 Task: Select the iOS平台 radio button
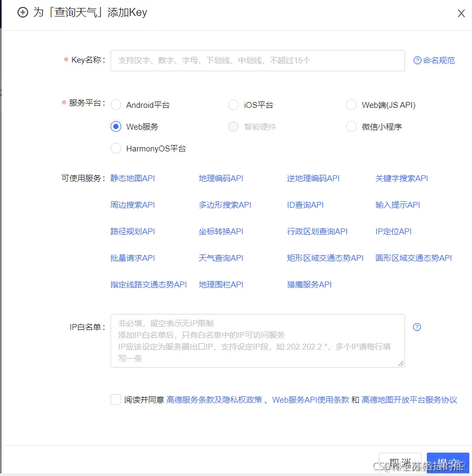point(233,105)
